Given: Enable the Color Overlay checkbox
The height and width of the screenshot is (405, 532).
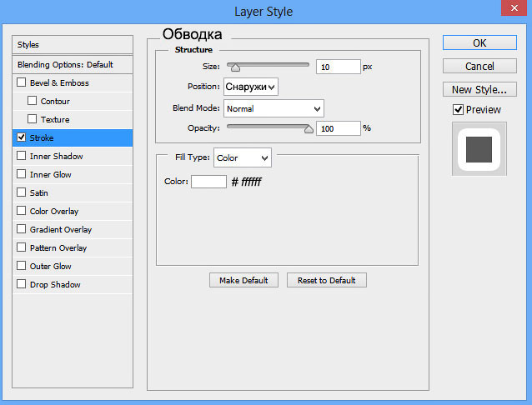Looking at the screenshot, I should pos(21,211).
